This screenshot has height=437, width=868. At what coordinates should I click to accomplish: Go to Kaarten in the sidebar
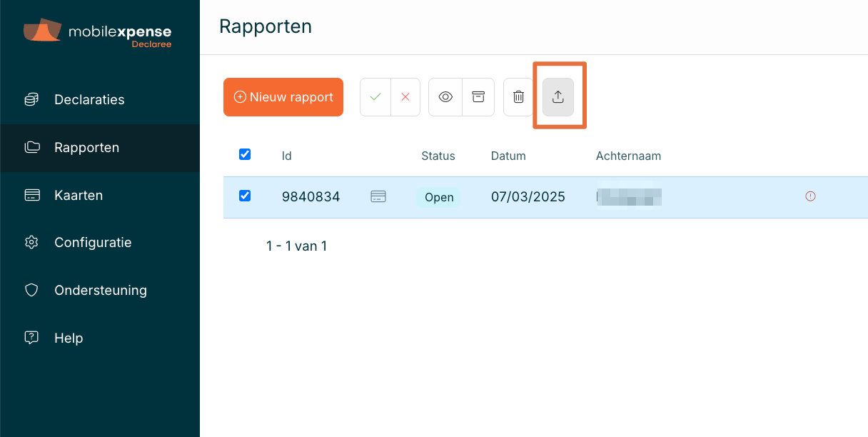(x=79, y=195)
